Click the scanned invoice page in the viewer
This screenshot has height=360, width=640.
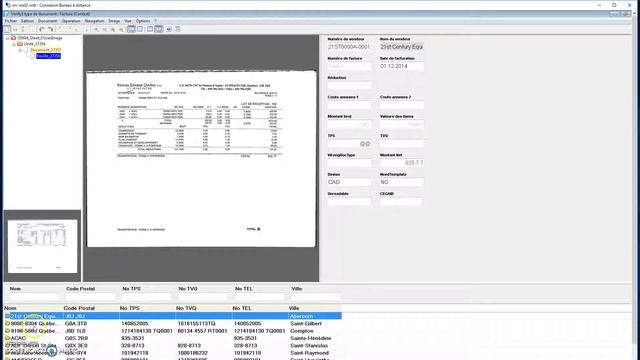tap(201, 159)
